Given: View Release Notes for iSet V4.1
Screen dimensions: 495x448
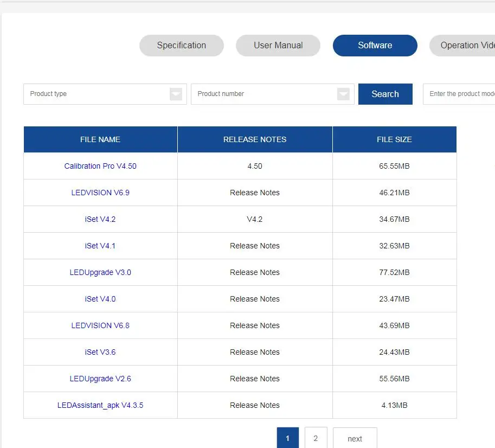Looking at the screenshot, I should pyautogui.click(x=255, y=246).
